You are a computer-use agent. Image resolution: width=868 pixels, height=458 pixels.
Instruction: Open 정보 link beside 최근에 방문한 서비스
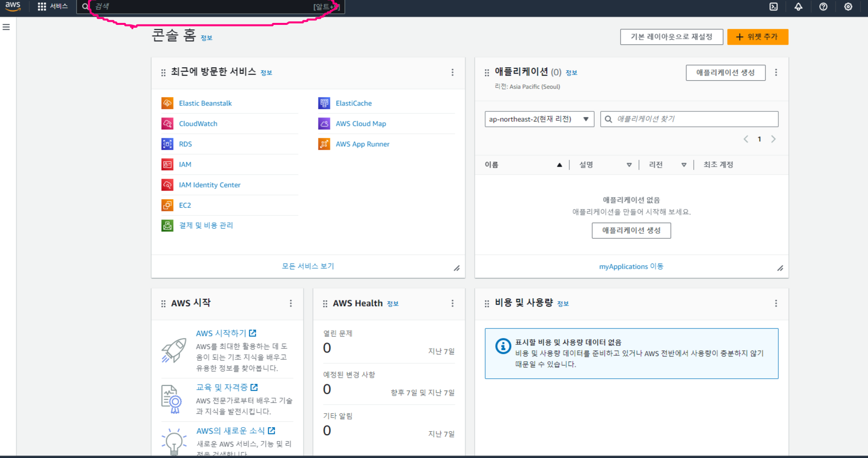pos(266,73)
